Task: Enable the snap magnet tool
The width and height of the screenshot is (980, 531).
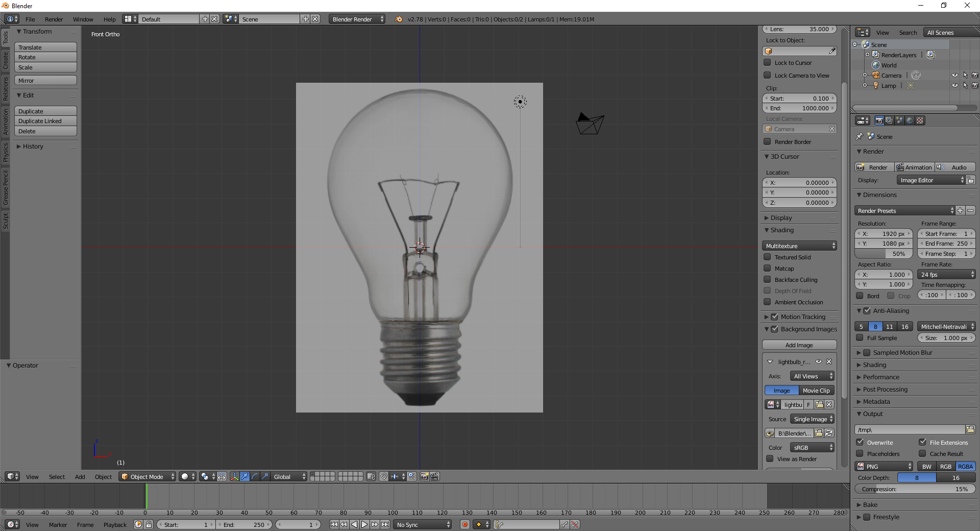Action: pos(383,476)
